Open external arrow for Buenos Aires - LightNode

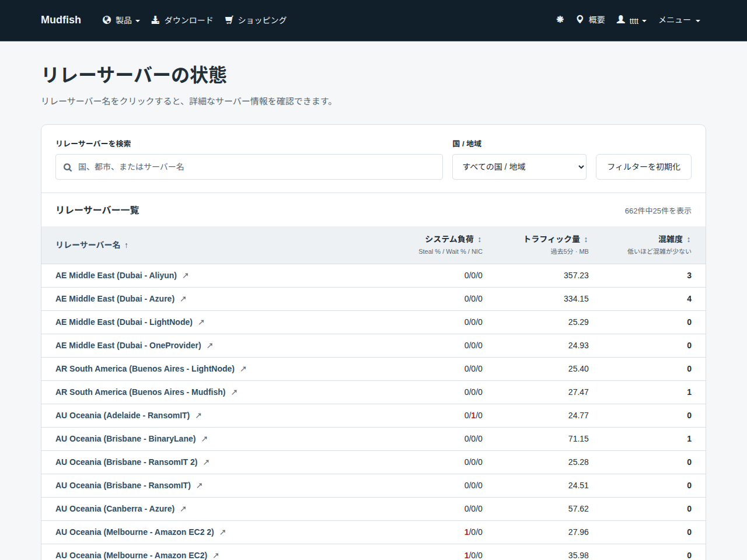click(x=243, y=369)
